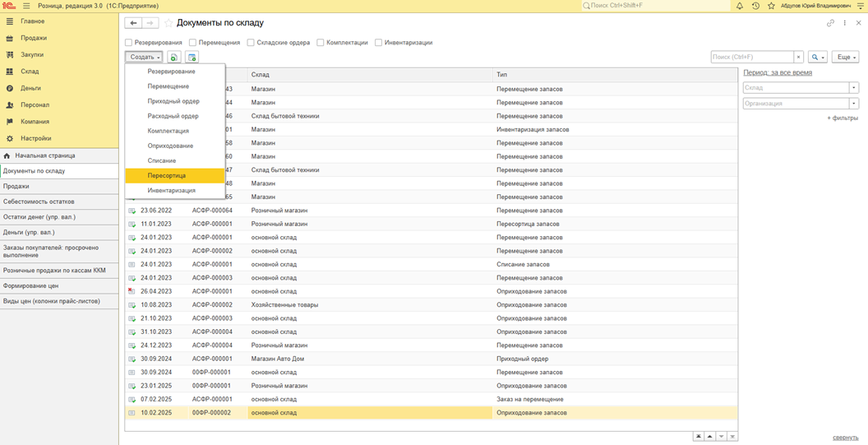The height and width of the screenshot is (445, 868).
Task: Click the global search field
Action: pos(653,6)
